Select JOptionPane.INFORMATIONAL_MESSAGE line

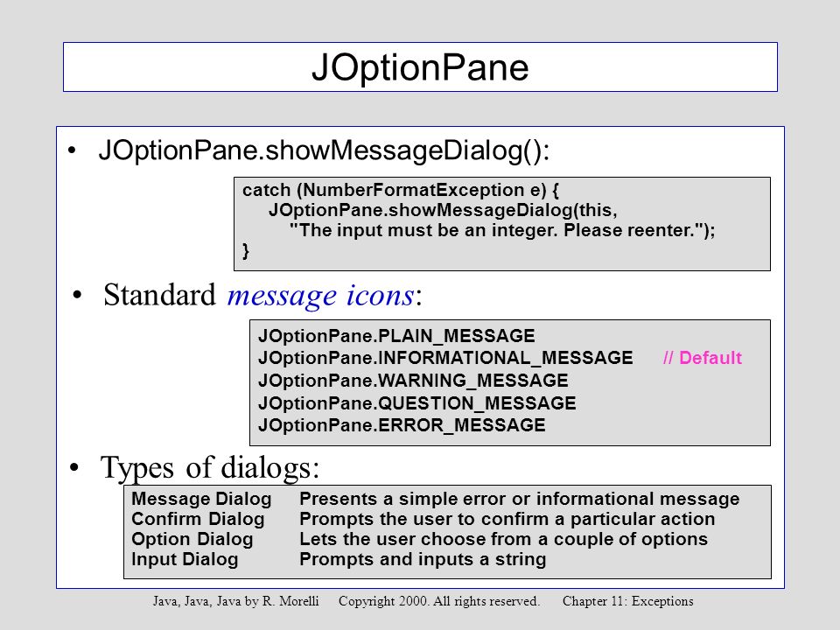[445, 358]
